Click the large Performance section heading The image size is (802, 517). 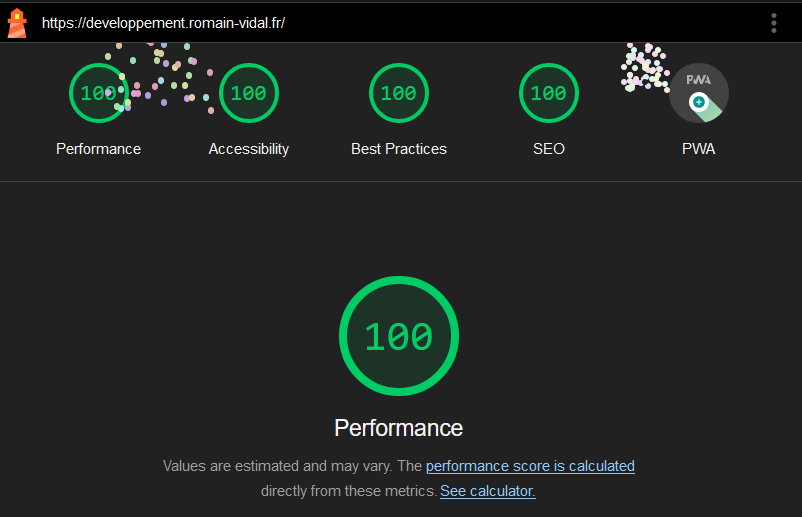(398, 428)
